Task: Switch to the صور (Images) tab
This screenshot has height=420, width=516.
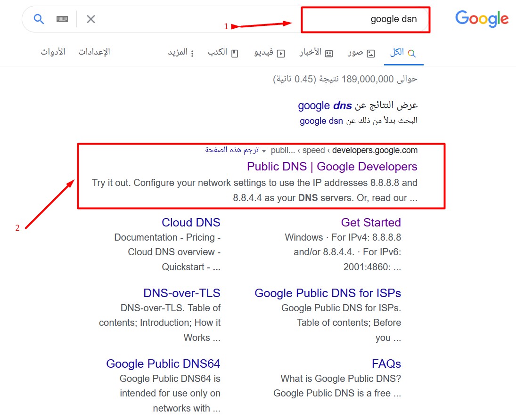Action: 361,53
